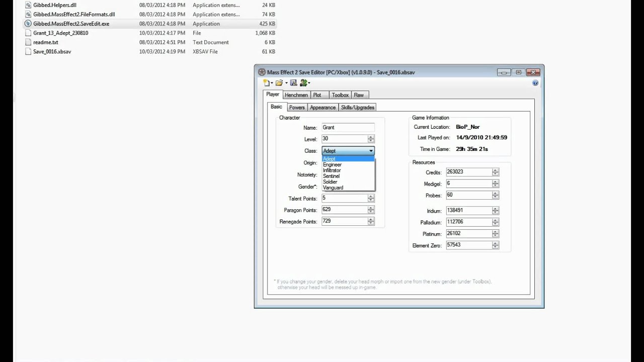Image resolution: width=644 pixels, height=362 pixels.
Task: Click the Palladium field showing 112706
Action: coord(469,222)
